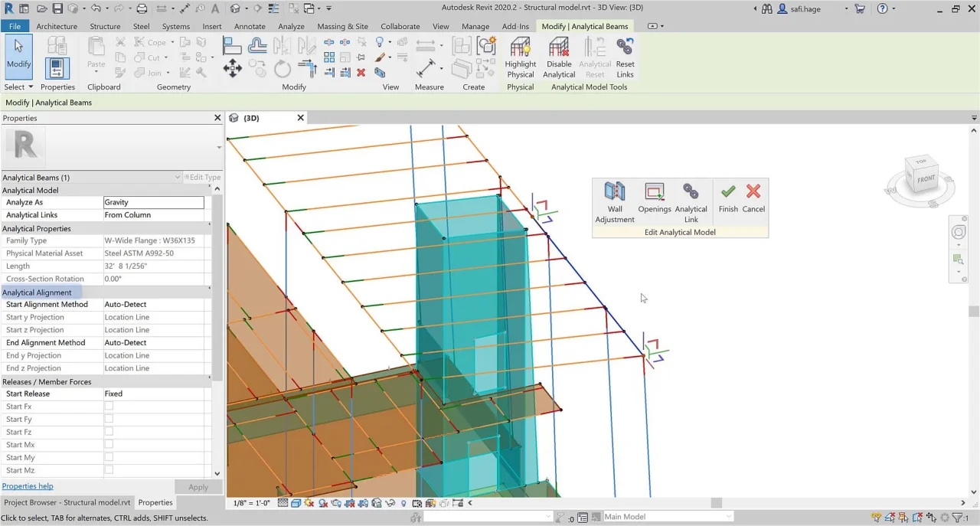This screenshot has width=980, height=526.
Task: Click the Align tool icon
Action: [x=232, y=46]
